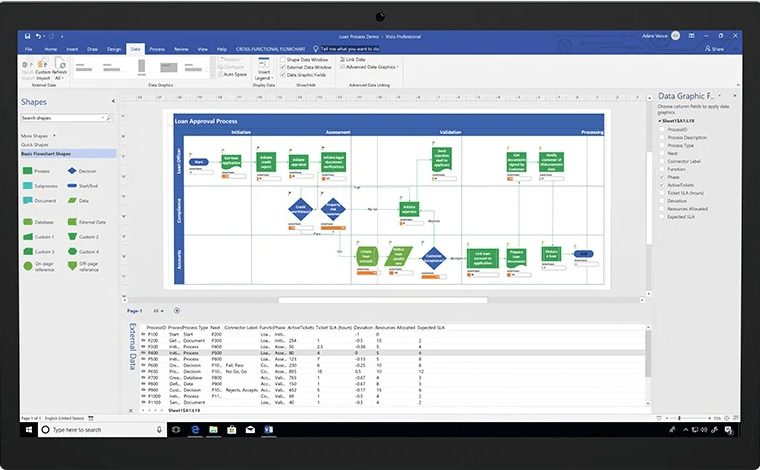Expand the More Shapes arrow
Screen dimensions: 760x470
tap(54, 136)
